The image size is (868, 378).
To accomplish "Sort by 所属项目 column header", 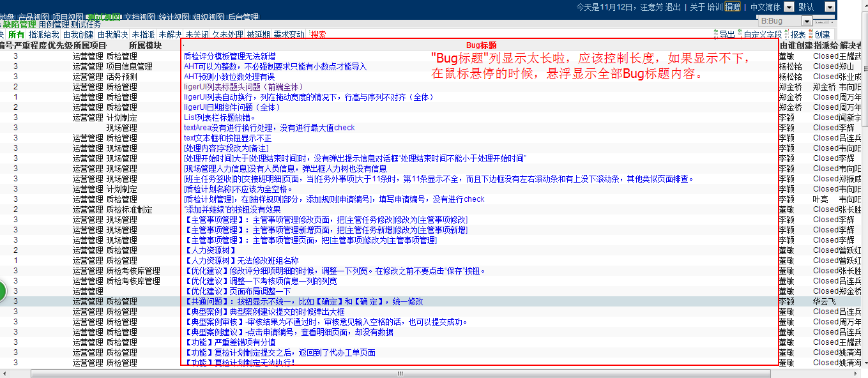I will [x=89, y=45].
